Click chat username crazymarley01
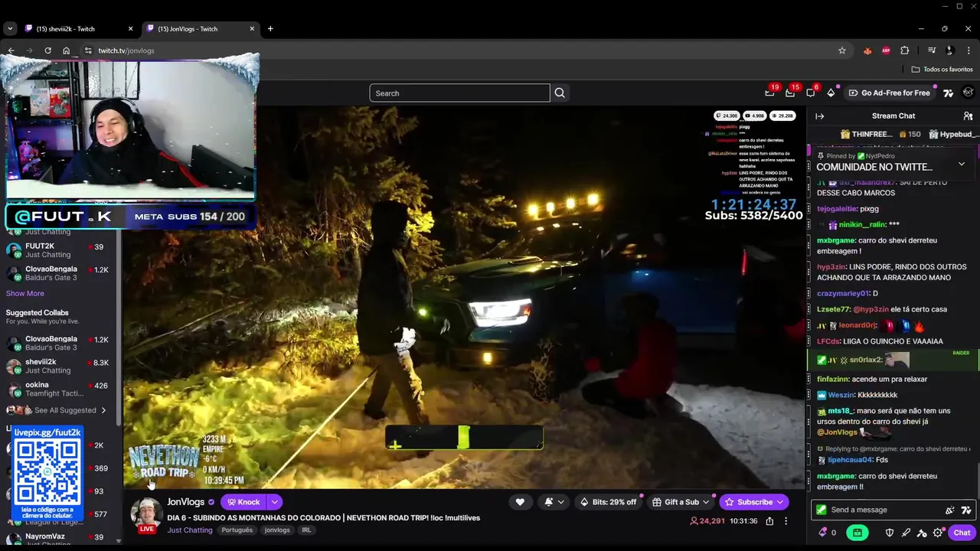 click(x=843, y=294)
